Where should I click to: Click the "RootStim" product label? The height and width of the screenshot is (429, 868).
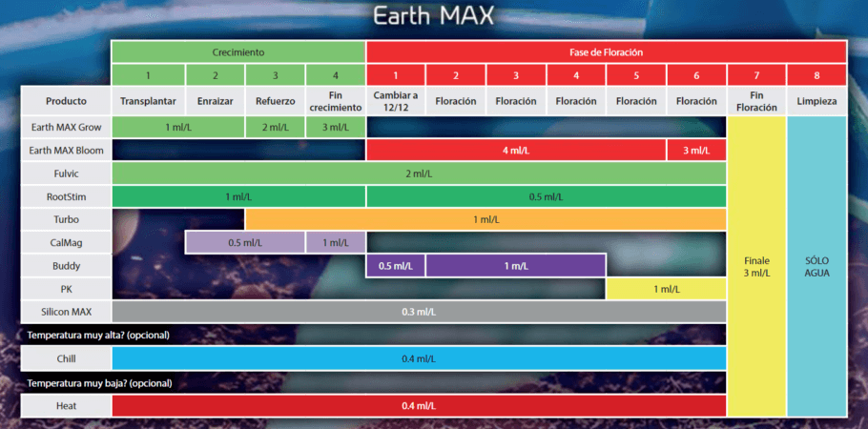pos(67,196)
